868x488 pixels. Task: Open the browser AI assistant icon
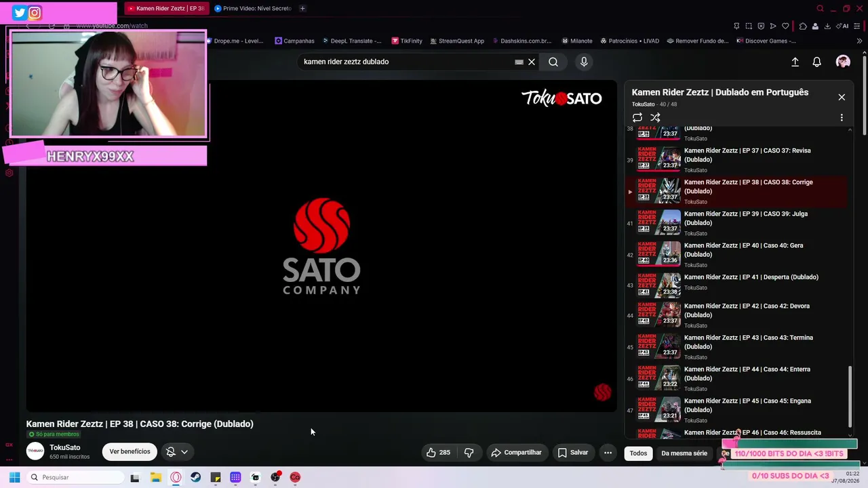(x=843, y=26)
